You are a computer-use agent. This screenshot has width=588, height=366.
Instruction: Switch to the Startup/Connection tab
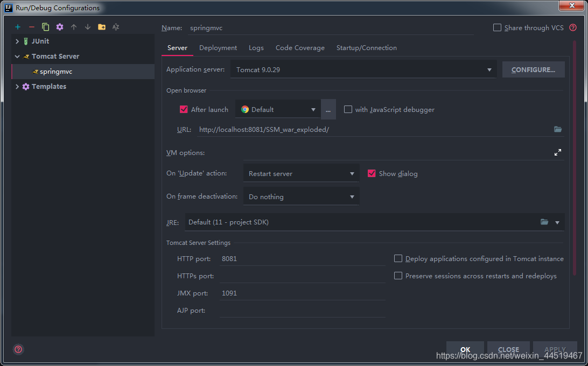366,48
